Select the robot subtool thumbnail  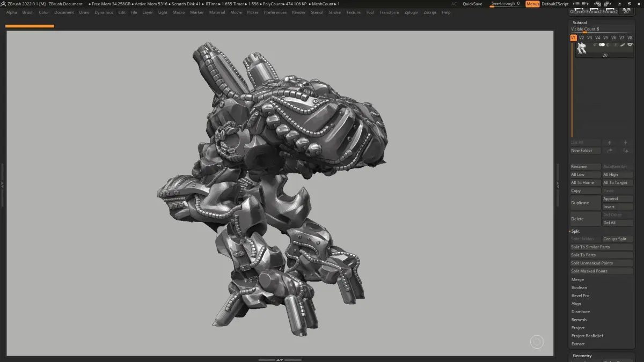[x=582, y=48]
